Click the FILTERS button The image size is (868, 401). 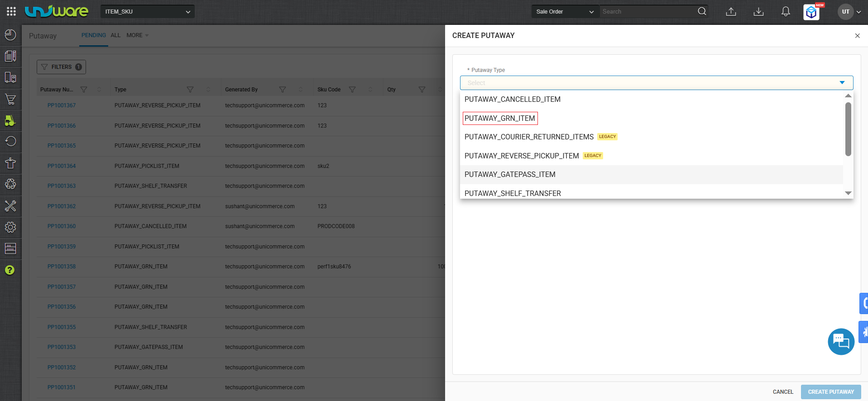[61, 67]
